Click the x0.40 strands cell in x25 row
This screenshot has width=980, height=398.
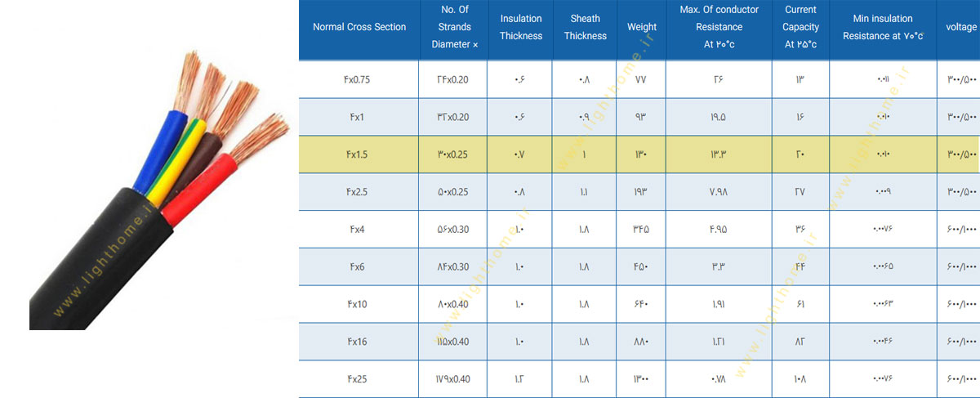click(x=454, y=380)
